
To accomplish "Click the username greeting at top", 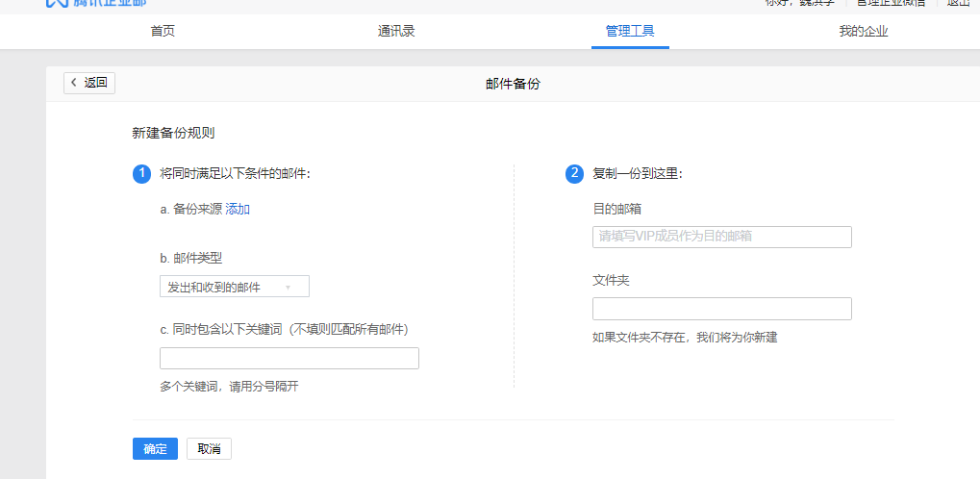I will pyautogui.click(x=798, y=3).
